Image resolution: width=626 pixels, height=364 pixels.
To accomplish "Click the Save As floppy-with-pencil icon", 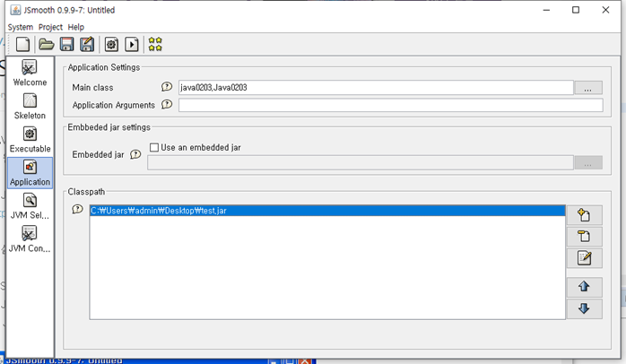I will 87,44.
